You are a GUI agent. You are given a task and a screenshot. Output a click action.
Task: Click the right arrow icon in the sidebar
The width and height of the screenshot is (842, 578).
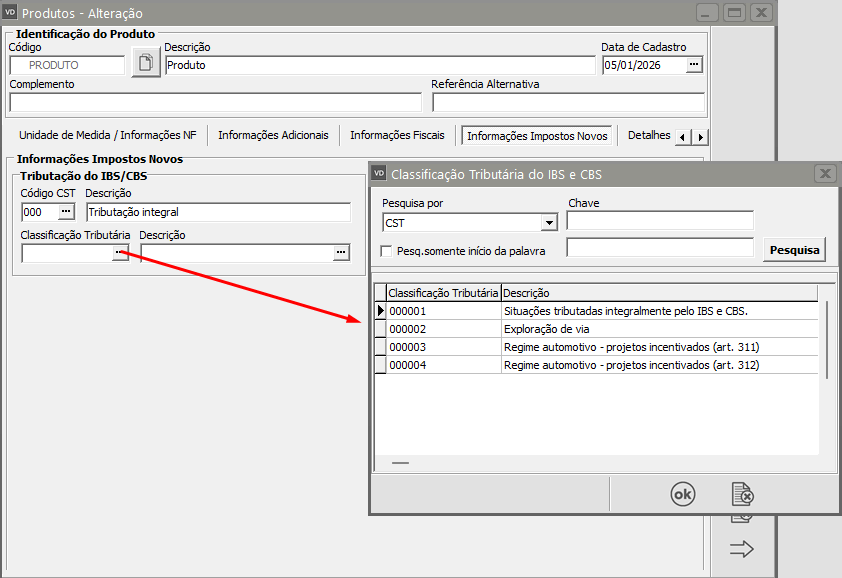[x=741, y=549]
